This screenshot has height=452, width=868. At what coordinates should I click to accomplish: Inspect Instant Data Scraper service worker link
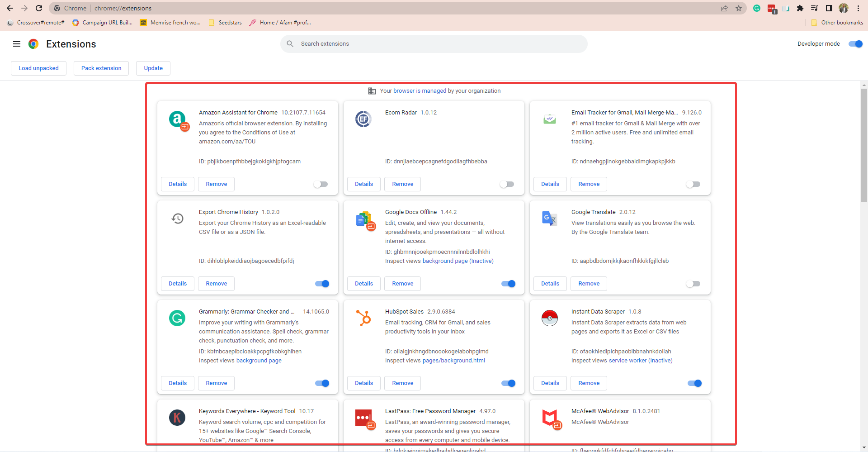click(x=641, y=361)
